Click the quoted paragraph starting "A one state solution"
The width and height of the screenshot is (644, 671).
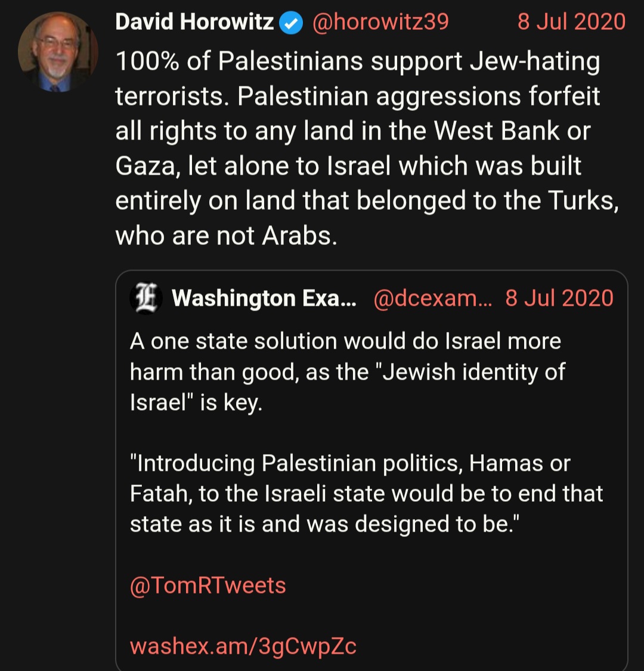coord(346,372)
